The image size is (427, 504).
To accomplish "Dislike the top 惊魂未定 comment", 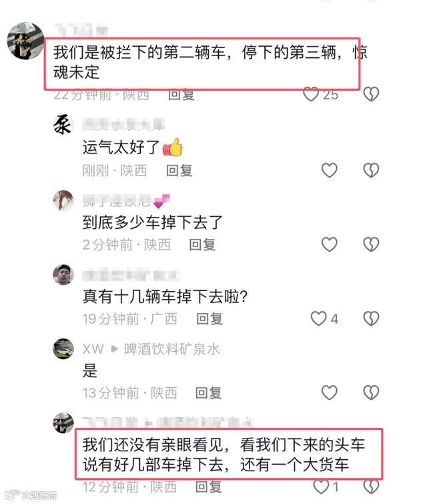I will coord(371,94).
